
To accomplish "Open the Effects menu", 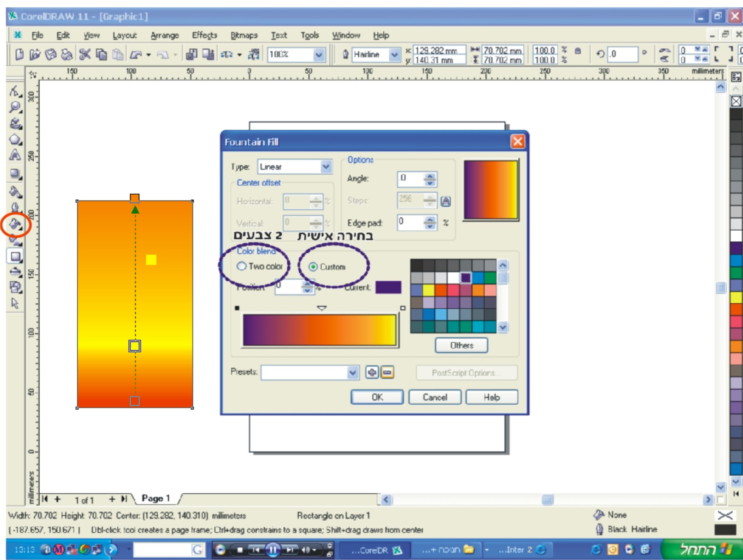I will pos(205,35).
